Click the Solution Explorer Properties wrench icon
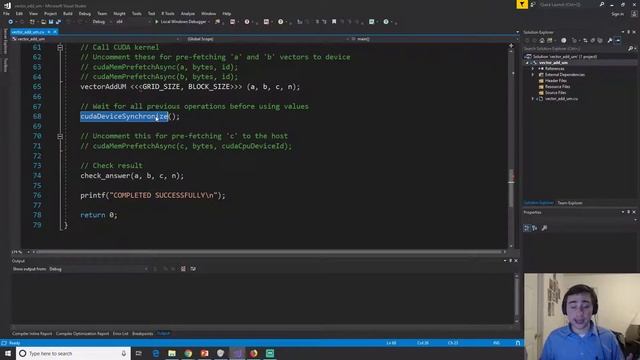 point(610,40)
